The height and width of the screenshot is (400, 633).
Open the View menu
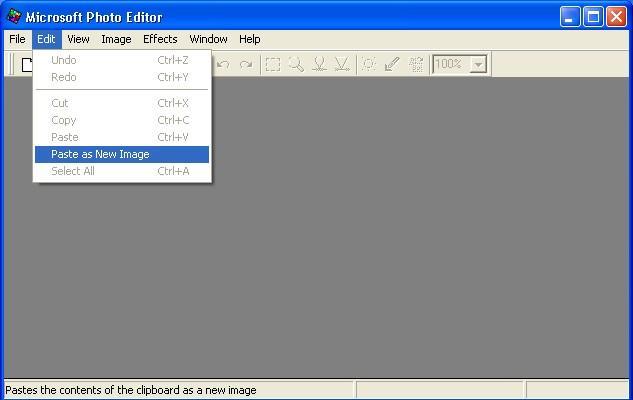[78, 39]
